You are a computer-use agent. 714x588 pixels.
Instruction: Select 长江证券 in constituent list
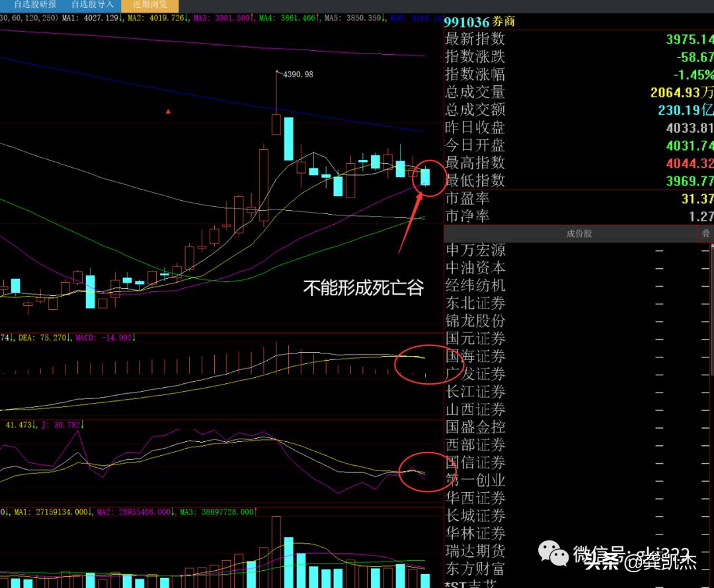tap(475, 392)
